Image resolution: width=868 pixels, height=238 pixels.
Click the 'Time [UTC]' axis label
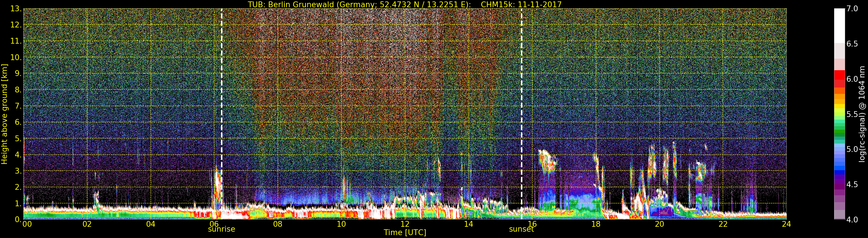tap(405, 233)
